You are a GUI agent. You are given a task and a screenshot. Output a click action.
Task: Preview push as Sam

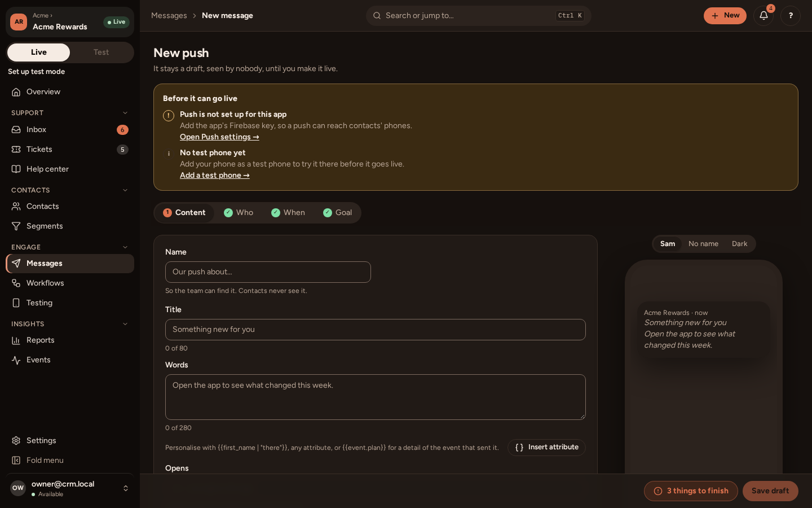coord(668,244)
